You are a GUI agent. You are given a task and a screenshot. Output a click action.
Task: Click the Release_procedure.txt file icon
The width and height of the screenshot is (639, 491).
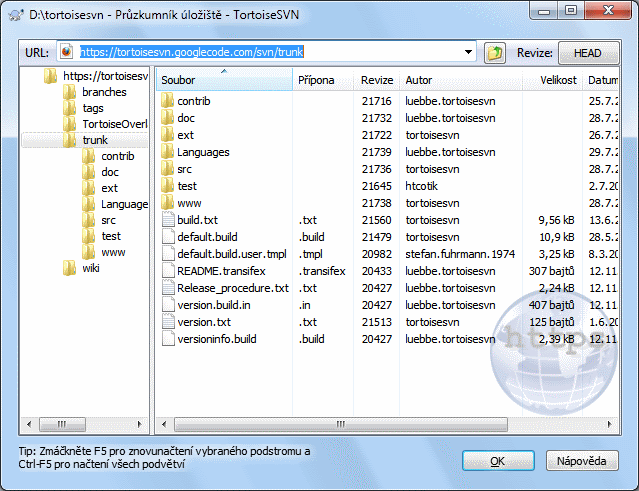(x=168, y=288)
